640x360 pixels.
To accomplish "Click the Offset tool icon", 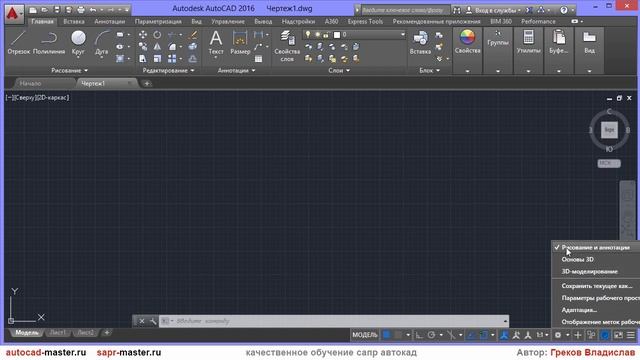I will pos(193,59).
